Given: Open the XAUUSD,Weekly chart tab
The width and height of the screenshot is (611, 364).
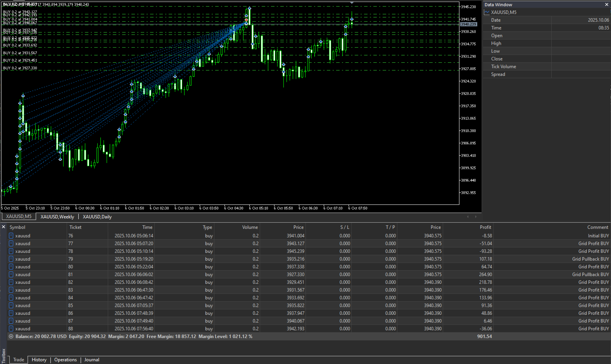Looking at the screenshot, I should coord(57,217).
